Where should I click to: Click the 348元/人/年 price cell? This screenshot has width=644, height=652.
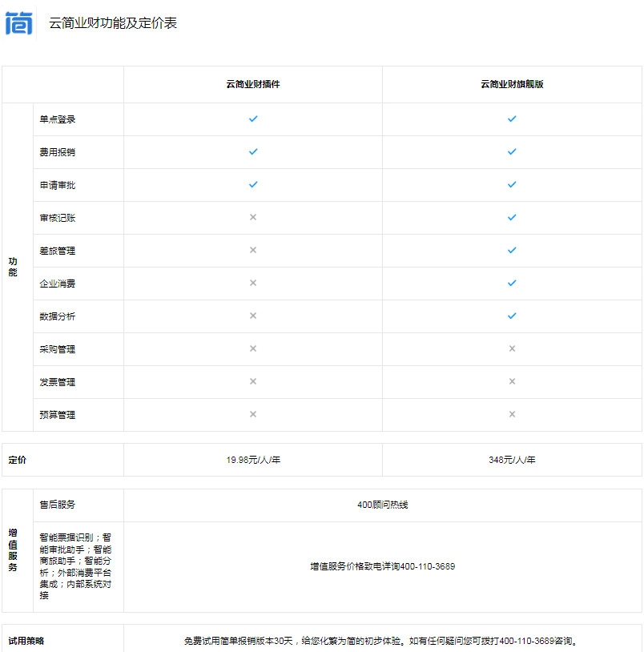(x=512, y=460)
